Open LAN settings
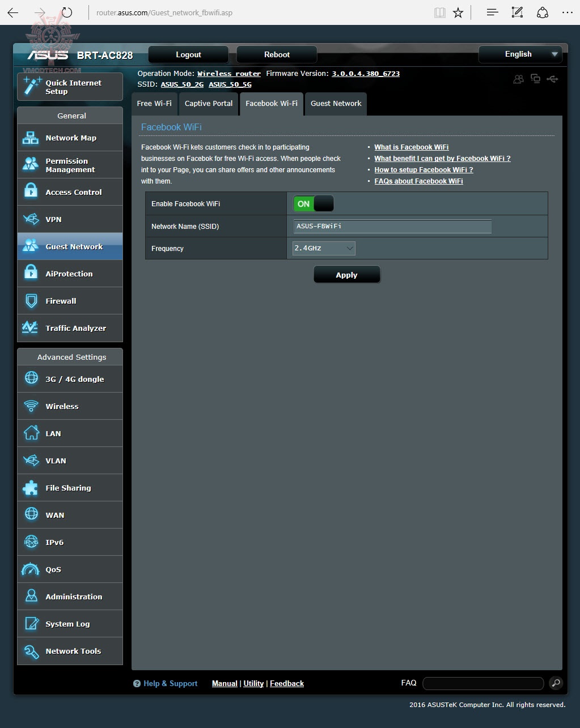 (x=70, y=433)
